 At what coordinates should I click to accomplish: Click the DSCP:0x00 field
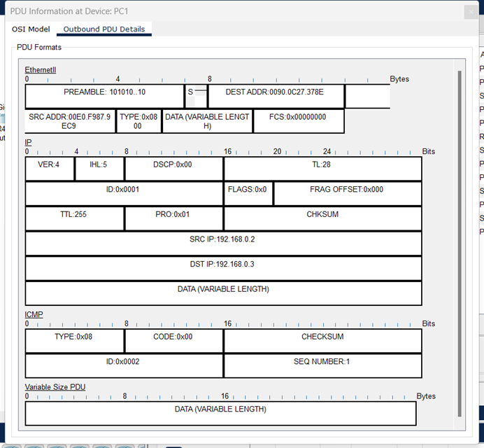(173, 169)
